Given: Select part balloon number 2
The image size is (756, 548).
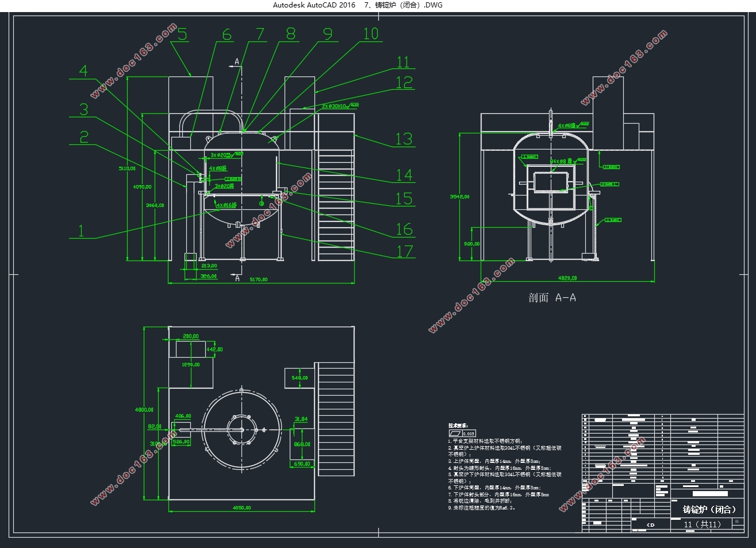Looking at the screenshot, I should tap(84, 137).
